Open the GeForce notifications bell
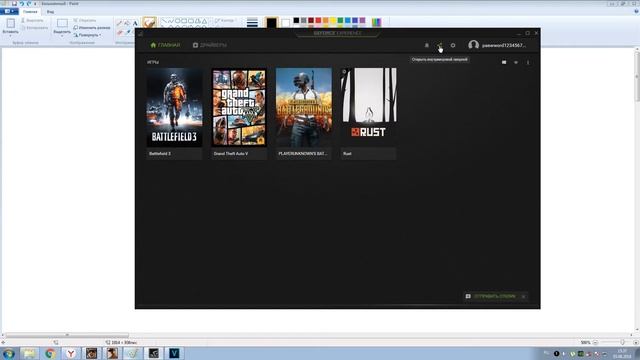This screenshot has width=640, height=360. pos(427,45)
